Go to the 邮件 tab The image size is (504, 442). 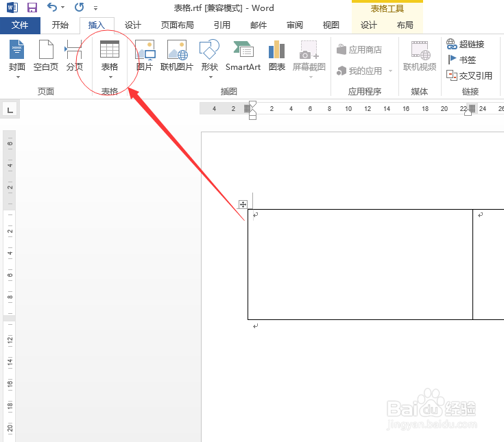coord(259,25)
